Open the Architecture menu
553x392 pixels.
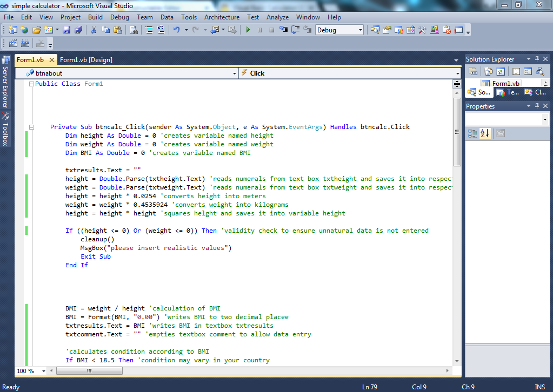pyautogui.click(x=222, y=17)
